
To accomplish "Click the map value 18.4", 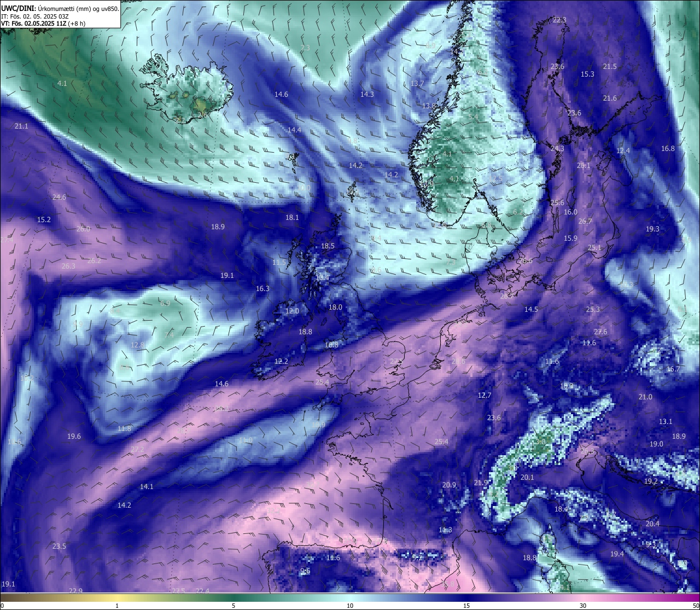I will coord(561,509).
